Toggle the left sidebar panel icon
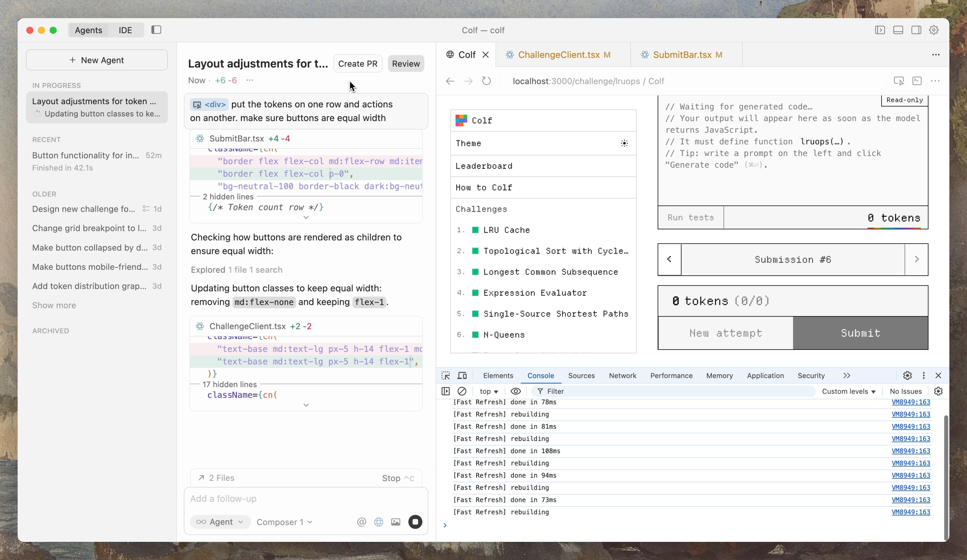The image size is (967, 560). pyautogui.click(x=156, y=30)
